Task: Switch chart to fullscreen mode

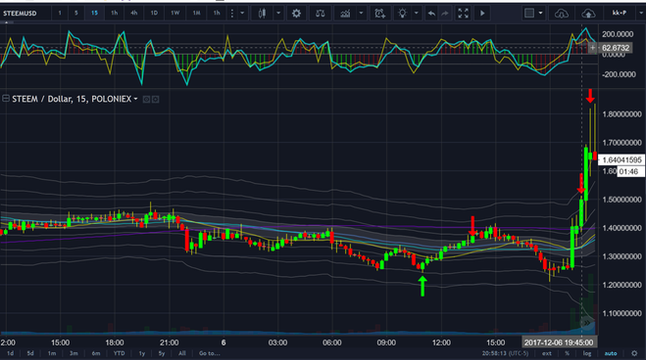Action: 463,13
